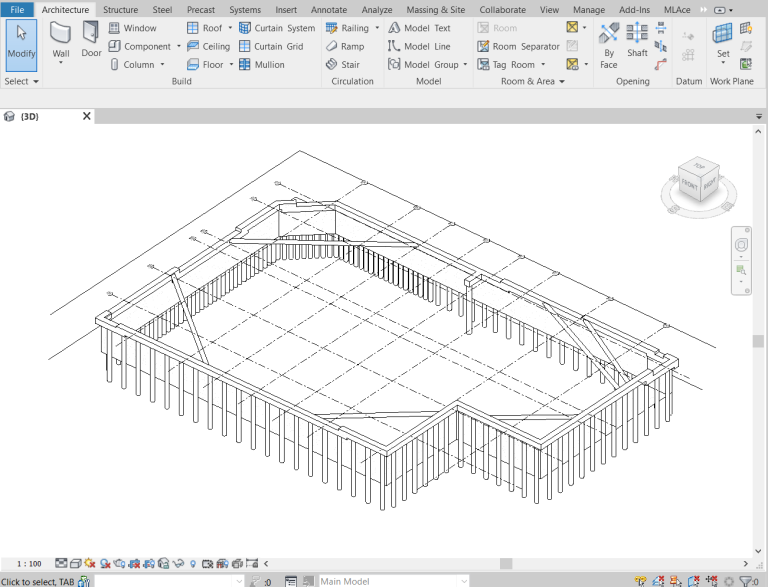The width and height of the screenshot is (768, 587).
Task: Expand the Select panel dropdown
Action: point(22,81)
